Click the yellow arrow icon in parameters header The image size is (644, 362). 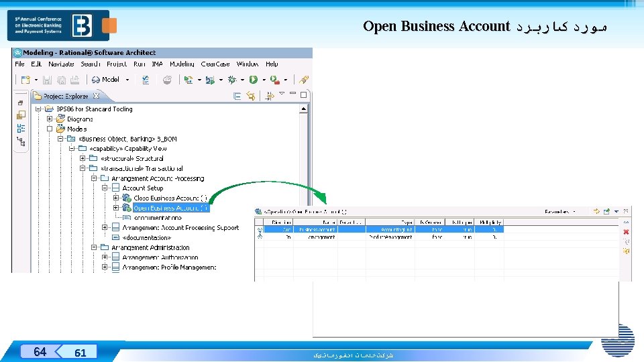click(596, 211)
